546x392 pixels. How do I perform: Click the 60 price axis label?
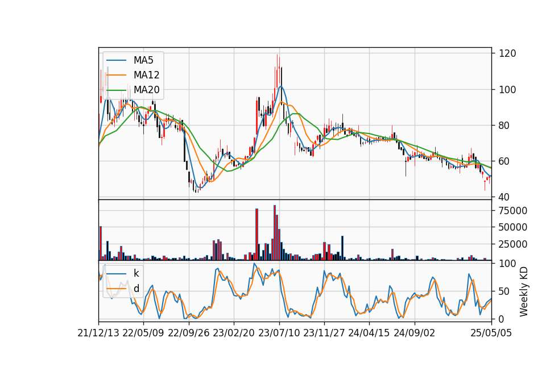504,161
